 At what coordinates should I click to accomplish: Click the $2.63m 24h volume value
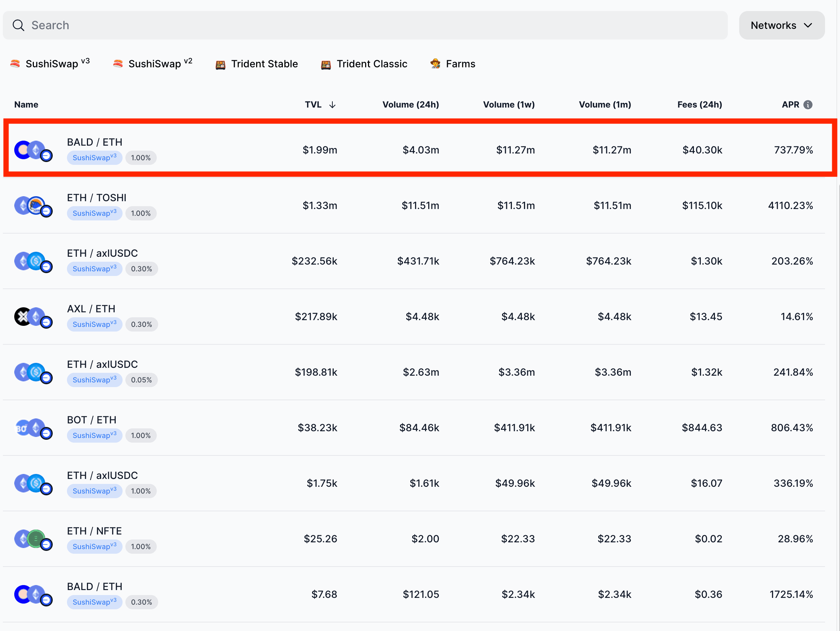tap(421, 372)
